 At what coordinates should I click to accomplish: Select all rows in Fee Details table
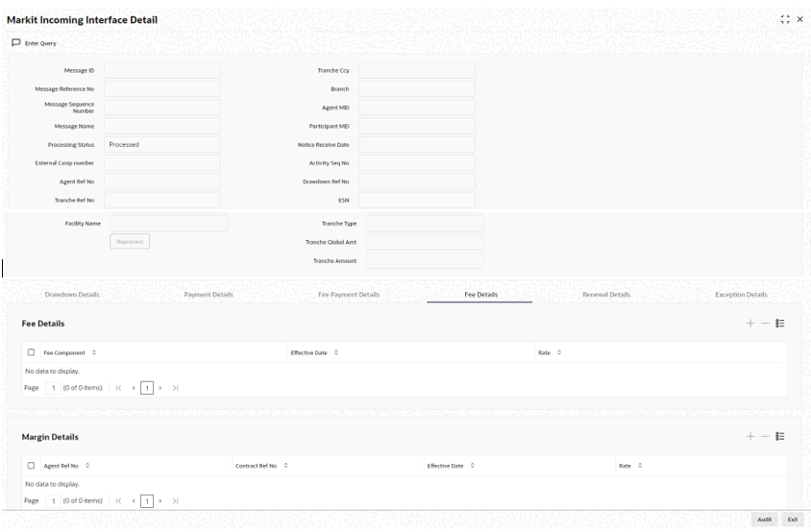point(31,352)
